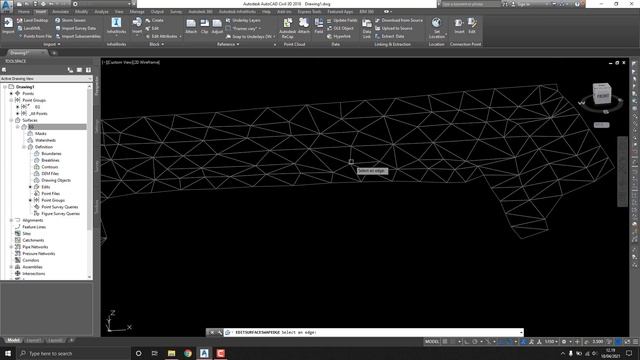Toggle MODEL space button
The width and height of the screenshot is (640, 360).
[432, 342]
